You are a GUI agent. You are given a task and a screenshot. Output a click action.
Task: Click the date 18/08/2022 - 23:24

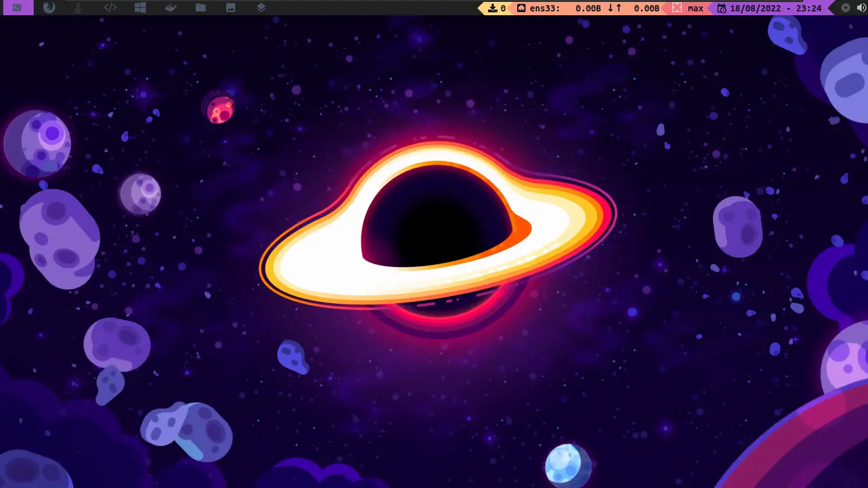point(776,8)
